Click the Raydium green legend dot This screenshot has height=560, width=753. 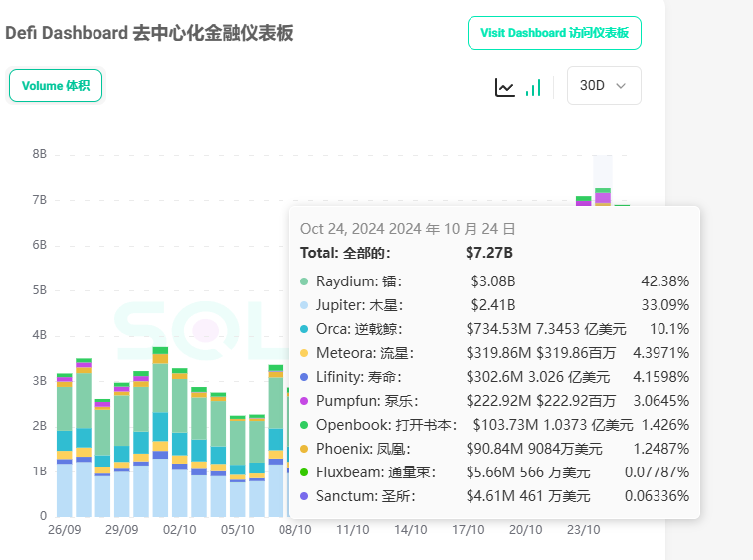coord(305,281)
